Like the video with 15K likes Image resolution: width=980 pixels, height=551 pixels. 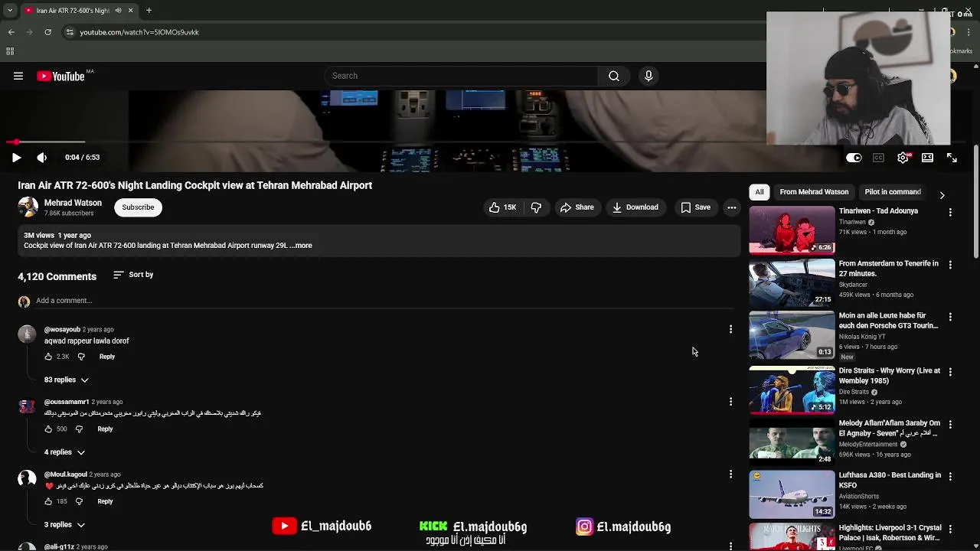click(x=503, y=207)
